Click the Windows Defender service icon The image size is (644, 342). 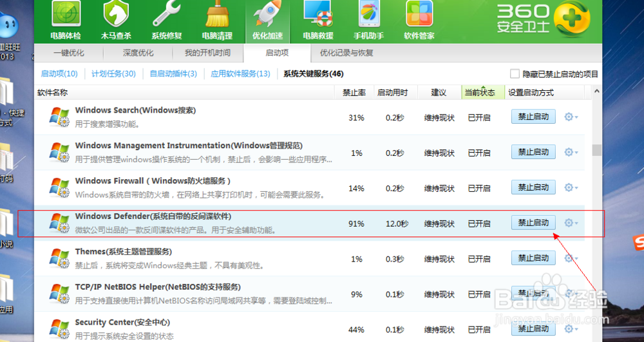click(59, 223)
